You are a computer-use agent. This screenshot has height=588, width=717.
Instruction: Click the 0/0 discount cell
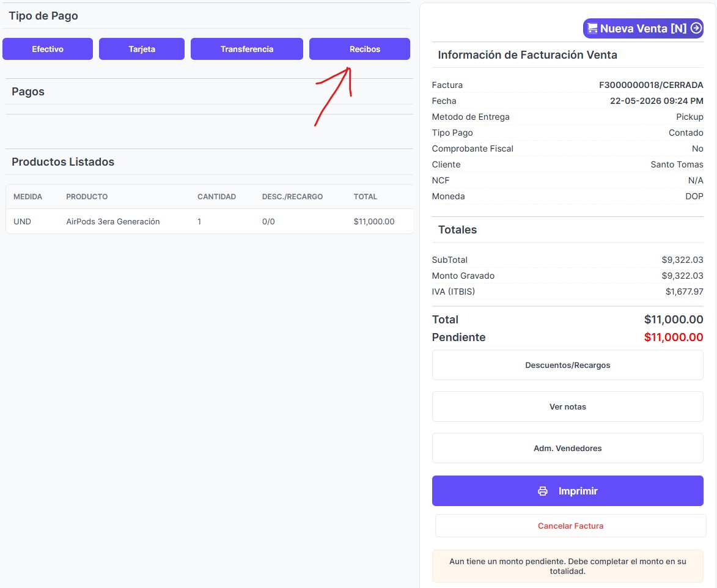coord(268,221)
